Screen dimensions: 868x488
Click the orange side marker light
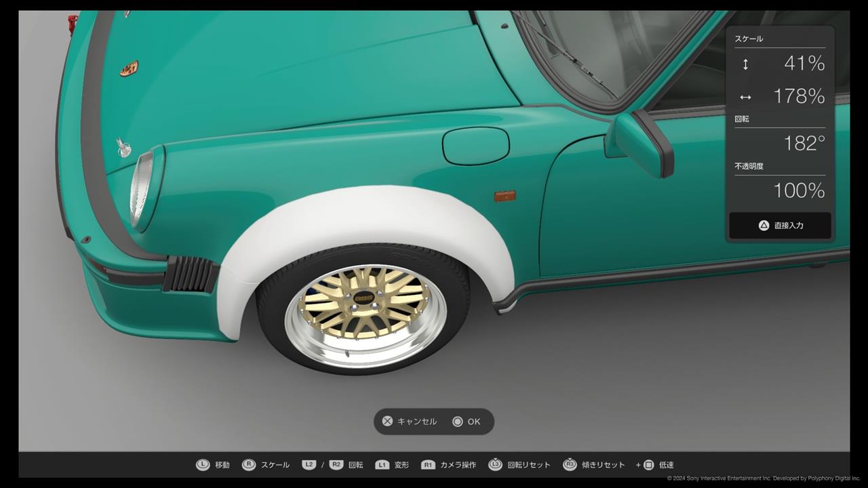pyautogui.click(x=505, y=197)
